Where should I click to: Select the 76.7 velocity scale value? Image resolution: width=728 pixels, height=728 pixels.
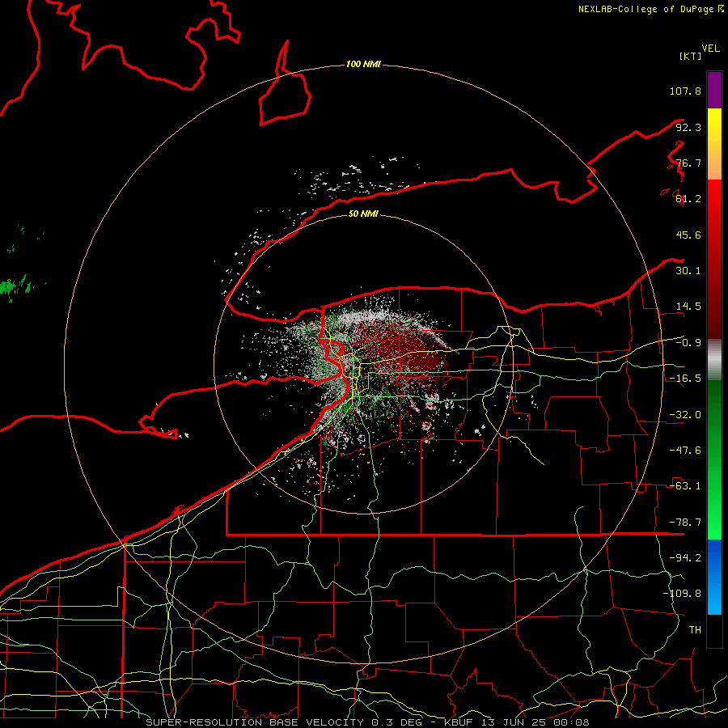click(x=688, y=163)
